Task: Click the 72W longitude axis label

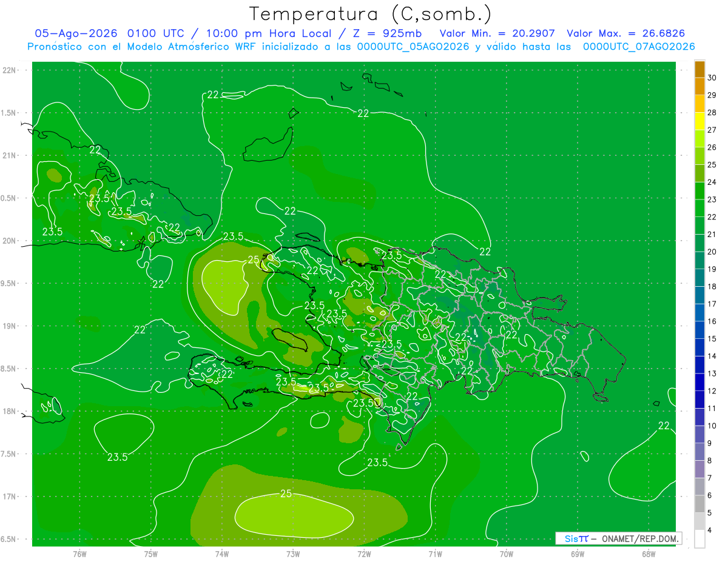Action: coord(364,554)
